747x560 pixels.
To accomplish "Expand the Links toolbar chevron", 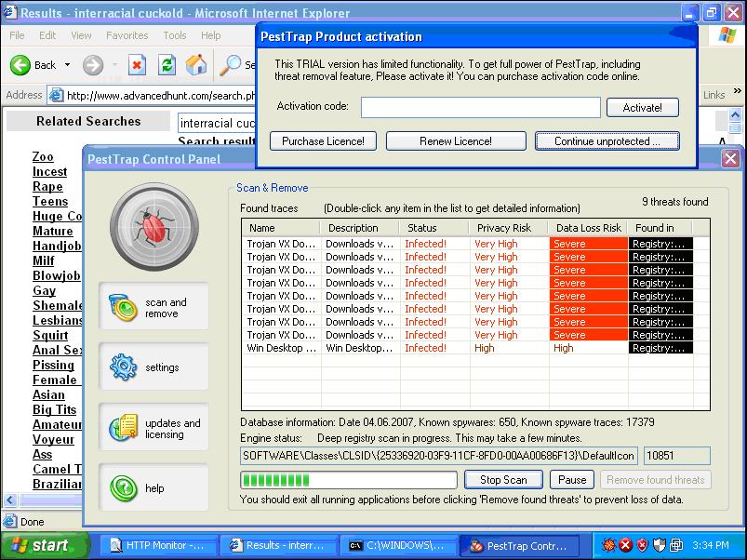I will click(x=737, y=91).
